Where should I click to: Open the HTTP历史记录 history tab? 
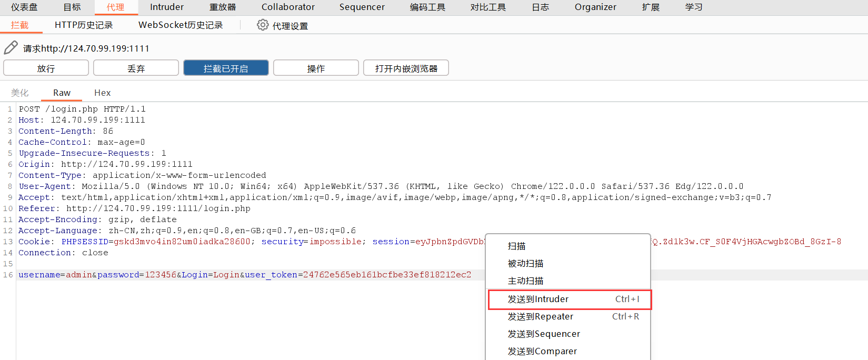[84, 25]
